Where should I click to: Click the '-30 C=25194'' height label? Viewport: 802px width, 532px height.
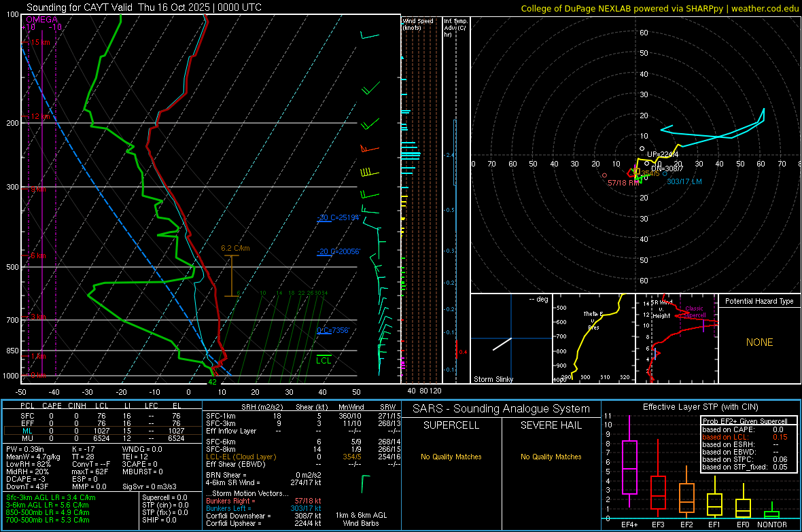(338, 217)
